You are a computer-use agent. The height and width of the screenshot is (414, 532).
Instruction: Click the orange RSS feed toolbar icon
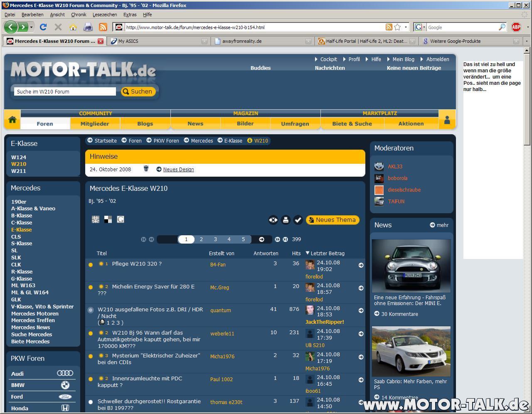click(x=103, y=27)
